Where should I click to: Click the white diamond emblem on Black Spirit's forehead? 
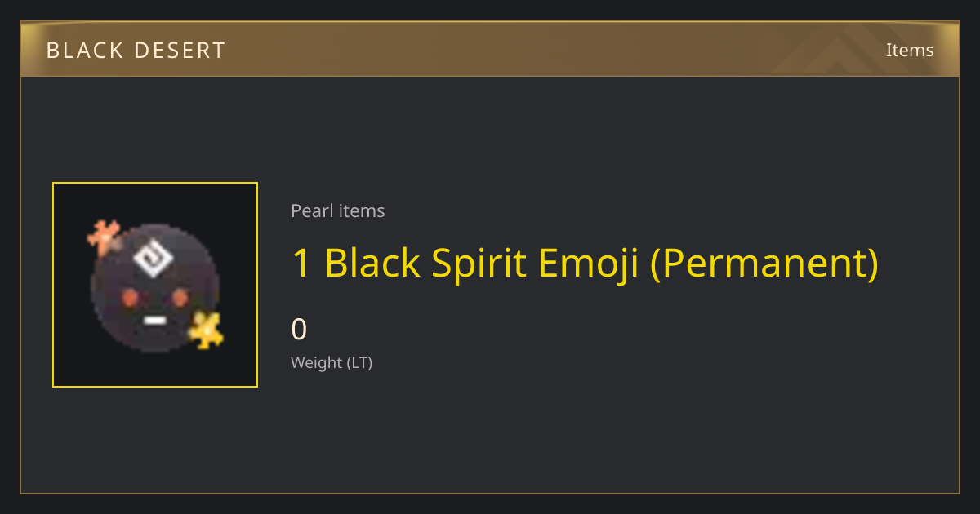(x=155, y=258)
